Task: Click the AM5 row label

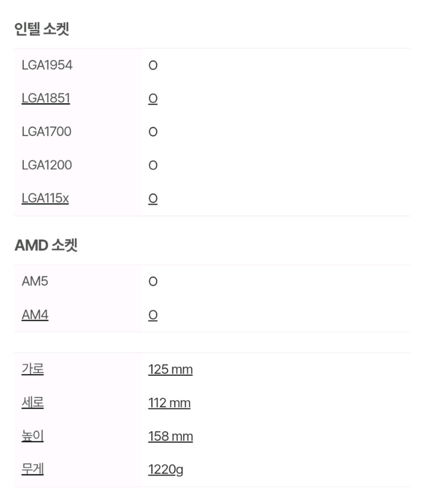Action: pyautogui.click(x=35, y=282)
